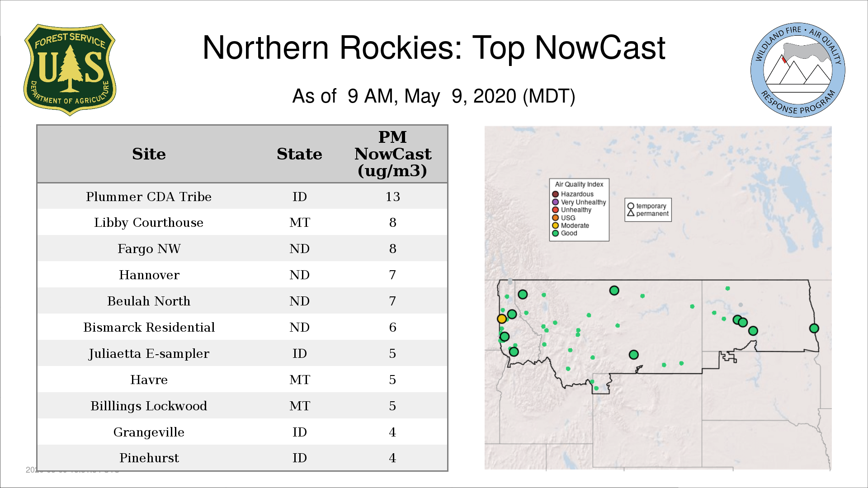
Task: Select the State column header
Action: [x=299, y=154]
